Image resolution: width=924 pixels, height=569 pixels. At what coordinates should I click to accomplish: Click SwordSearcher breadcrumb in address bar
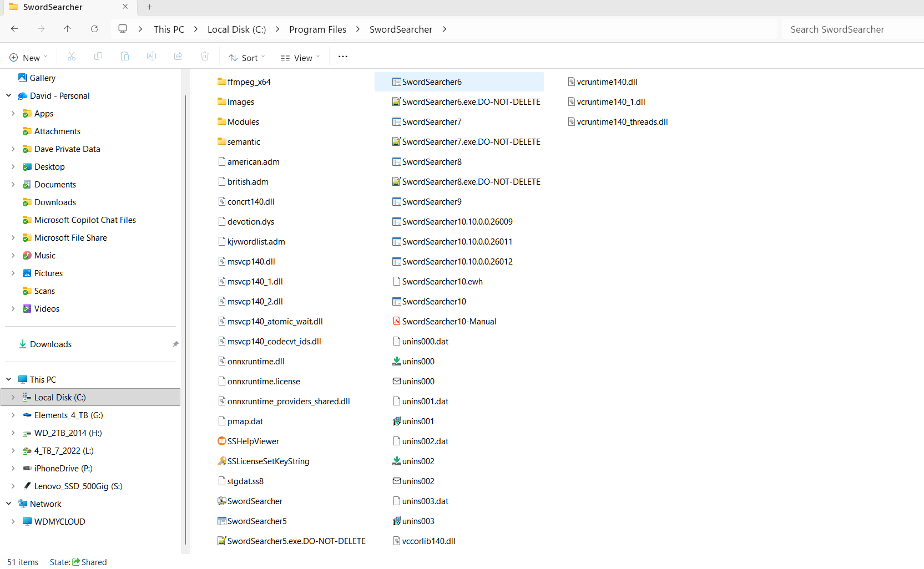(401, 29)
